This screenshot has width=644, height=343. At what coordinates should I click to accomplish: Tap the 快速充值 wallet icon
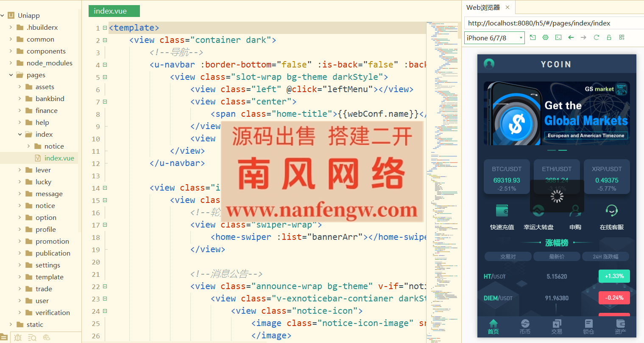[502, 211]
